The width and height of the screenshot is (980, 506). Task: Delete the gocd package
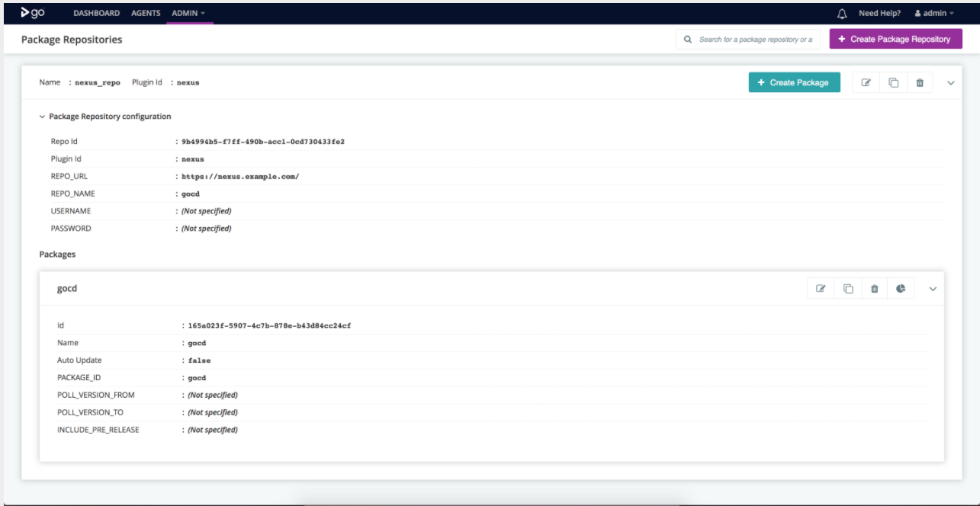pyautogui.click(x=875, y=289)
